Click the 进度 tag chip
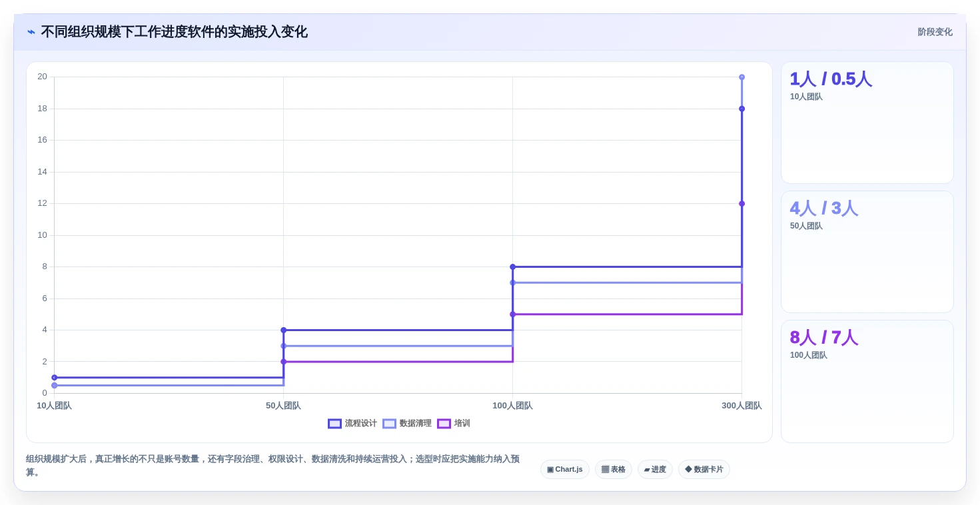 click(655, 470)
